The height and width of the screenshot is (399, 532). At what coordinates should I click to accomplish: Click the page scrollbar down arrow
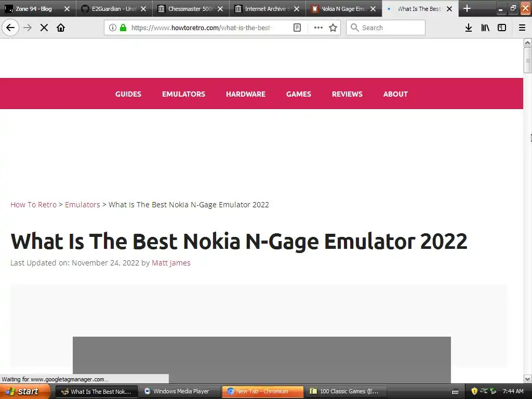527,379
